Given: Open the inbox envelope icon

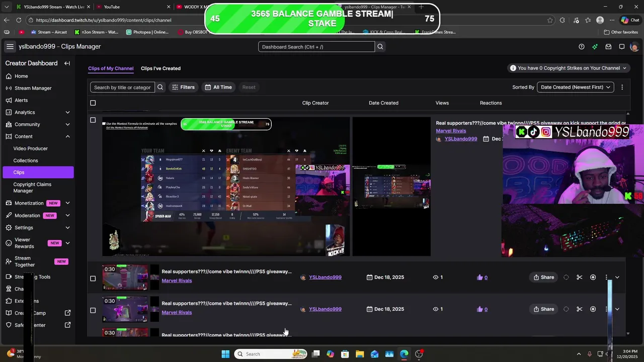Looking at the screenshot, I should 608,47.
